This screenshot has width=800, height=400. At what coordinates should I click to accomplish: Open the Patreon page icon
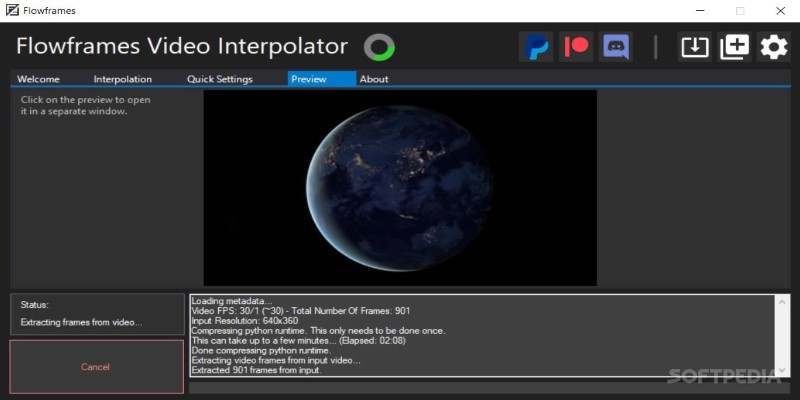click(x=576, y=47)
